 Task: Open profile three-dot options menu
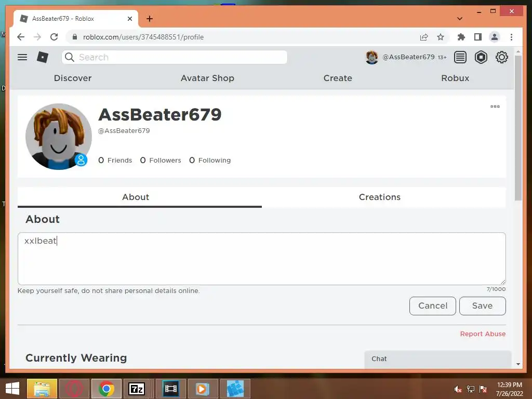coord(495,107)
